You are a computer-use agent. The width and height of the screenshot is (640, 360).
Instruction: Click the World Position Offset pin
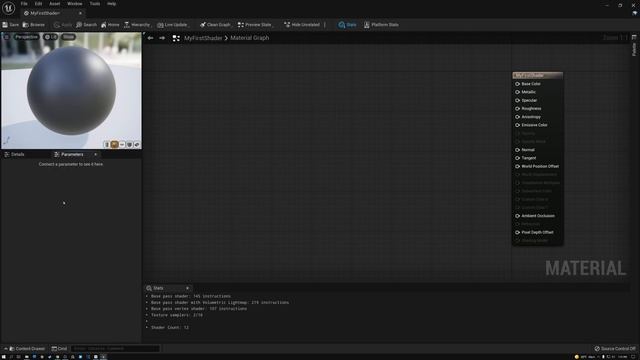pos(518,166)
